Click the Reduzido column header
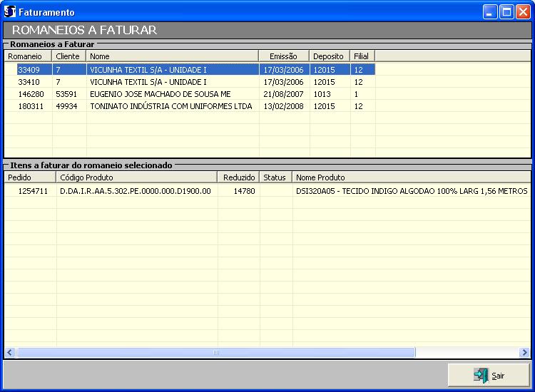 (239, 177)
